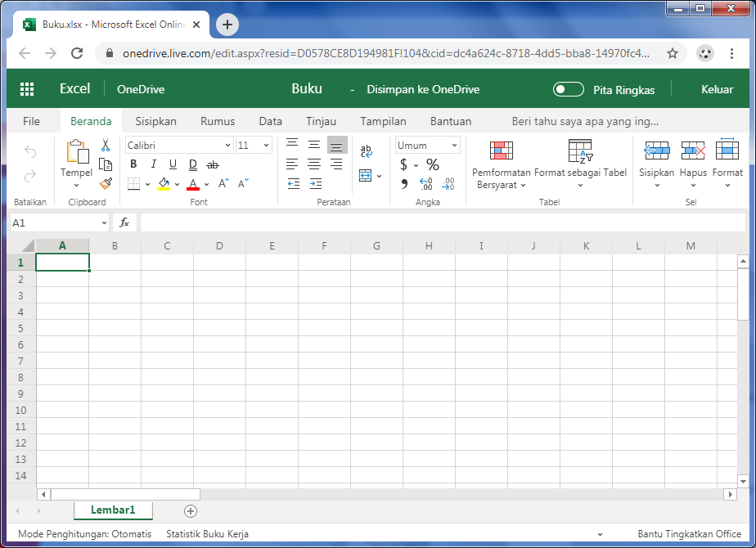This screenshot has height=548, width=756.
Task: Open the Rumus ribbon tab
Action: (218, 121)
